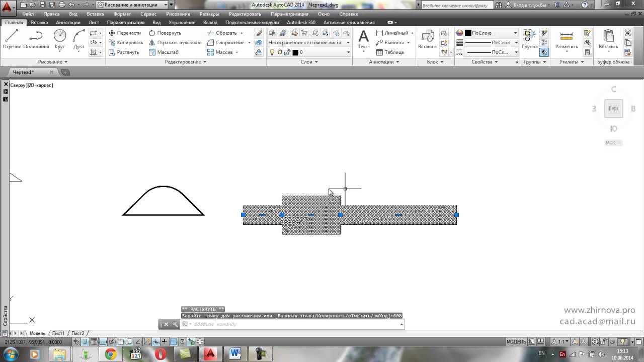Toggle the layer lock icon
Image resolution: width=644 pixels, height=362 pixels.
[x=287, y=52]
